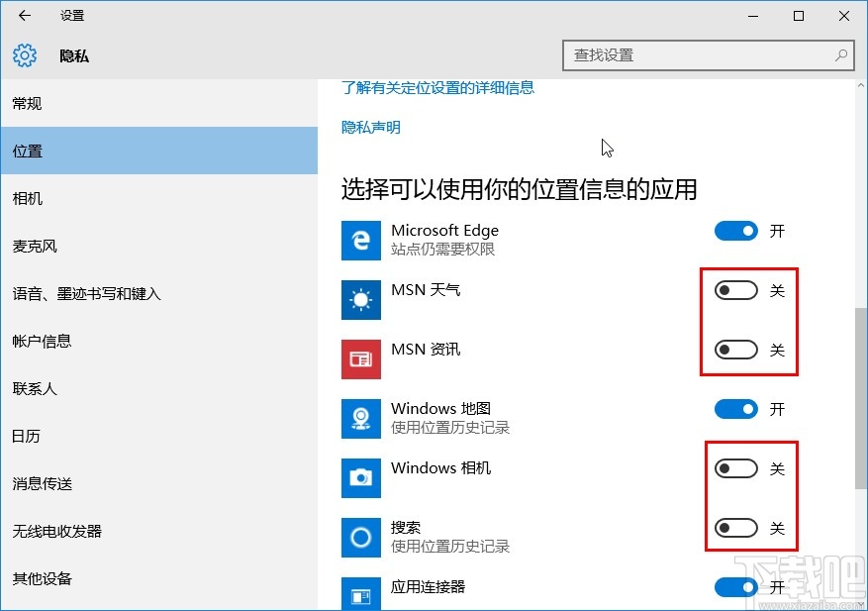Disable location access for Microsoft Edge
Viewport: 868px width, 611px height.
pyautogui.click(x=735, y=230)
